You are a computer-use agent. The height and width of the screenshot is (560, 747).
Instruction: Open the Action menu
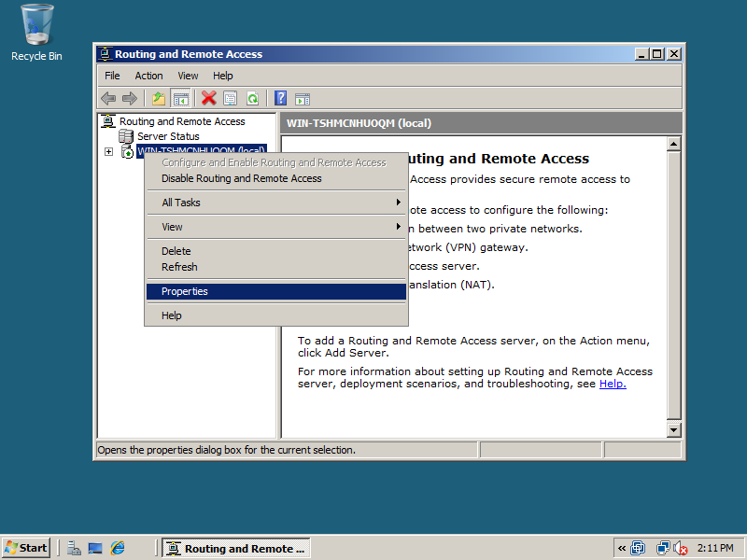(148, 76)
